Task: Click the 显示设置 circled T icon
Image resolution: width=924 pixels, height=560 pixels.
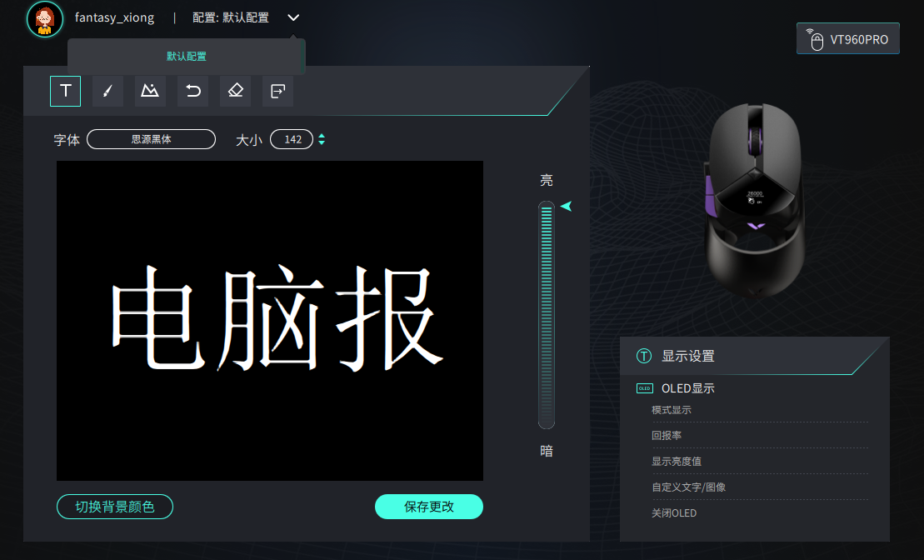Action: click(x=644, y=356)
